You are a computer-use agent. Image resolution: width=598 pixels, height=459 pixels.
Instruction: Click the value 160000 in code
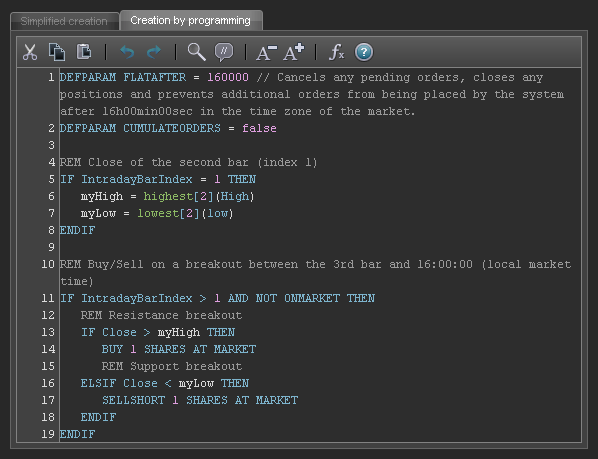(228, 77)
